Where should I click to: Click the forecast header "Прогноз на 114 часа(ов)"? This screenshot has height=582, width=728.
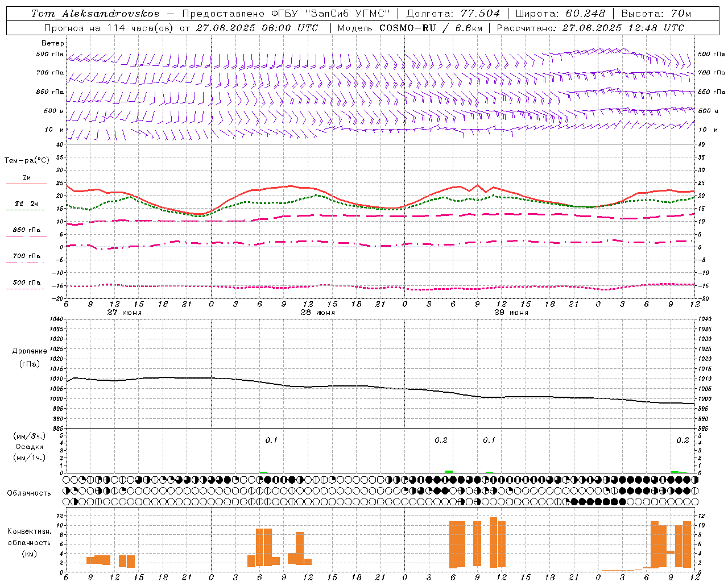tap(109, 28)
